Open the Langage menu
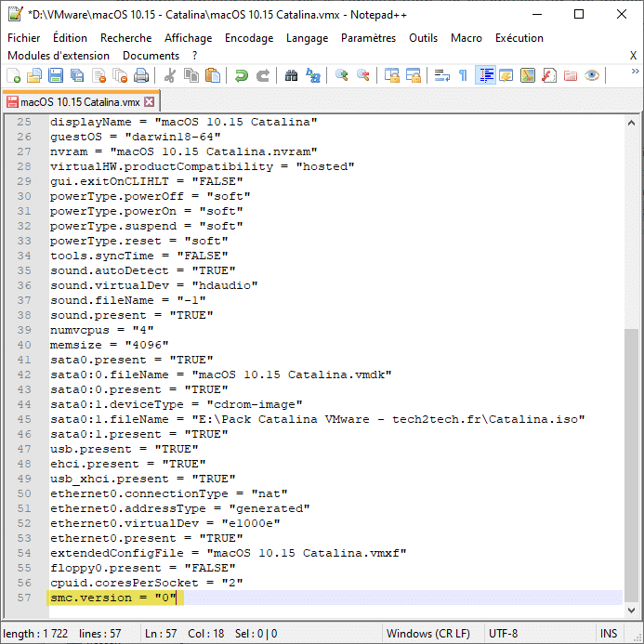 click(307, 38)
